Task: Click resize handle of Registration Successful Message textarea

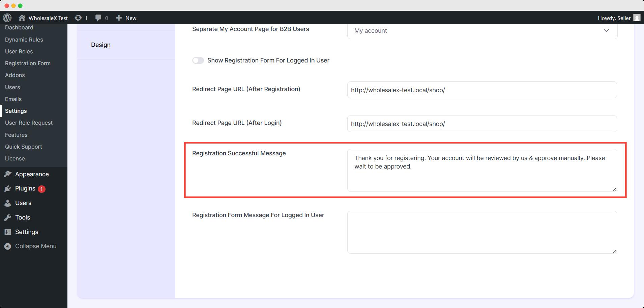Action: coord(614,189)
